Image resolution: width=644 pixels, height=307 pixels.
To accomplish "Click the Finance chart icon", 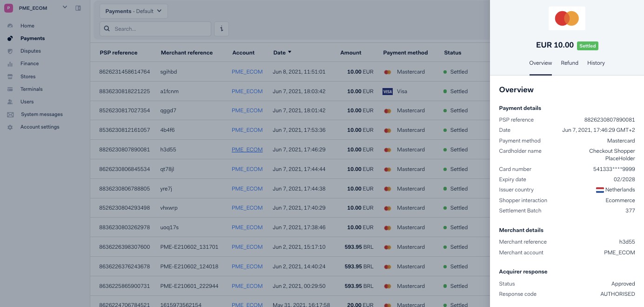I will tap(10, 64).
